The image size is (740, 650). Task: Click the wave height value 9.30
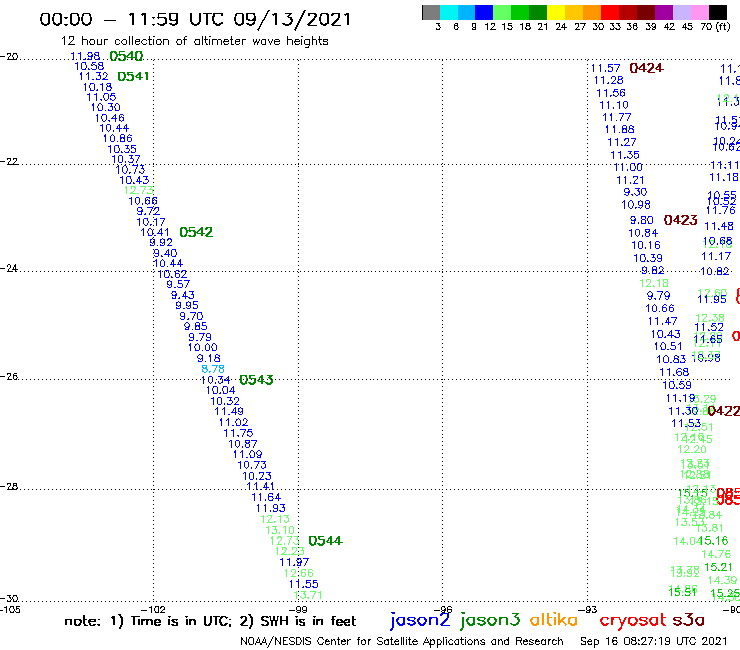[x=635, y=192]
